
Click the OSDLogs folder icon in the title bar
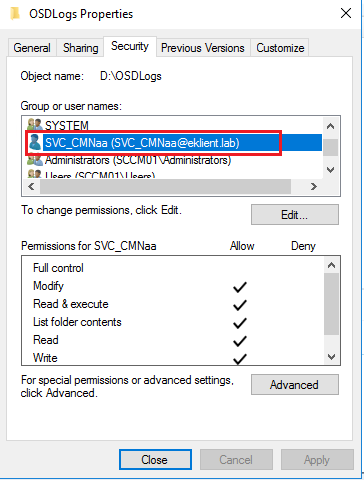pyautogui.click(x=15, y=14)
